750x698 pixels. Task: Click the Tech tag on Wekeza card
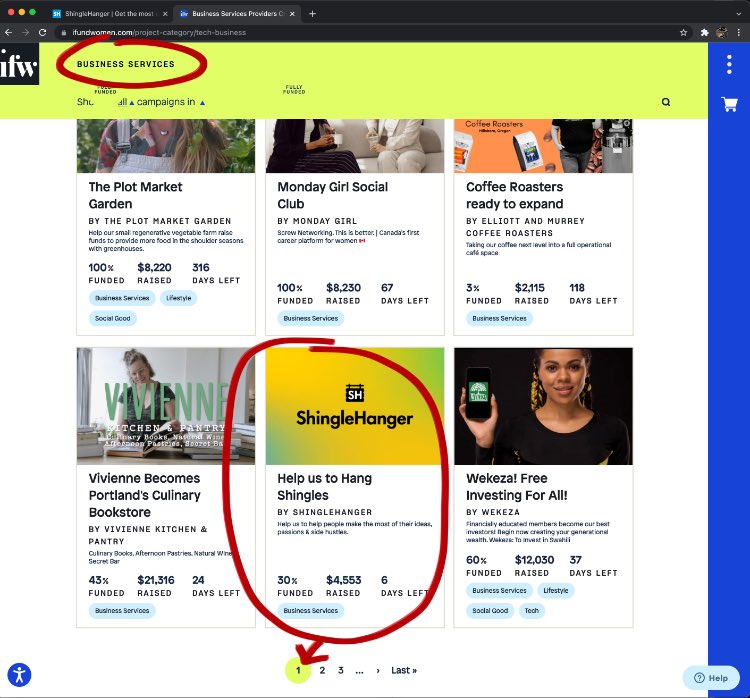pos(531,610)
